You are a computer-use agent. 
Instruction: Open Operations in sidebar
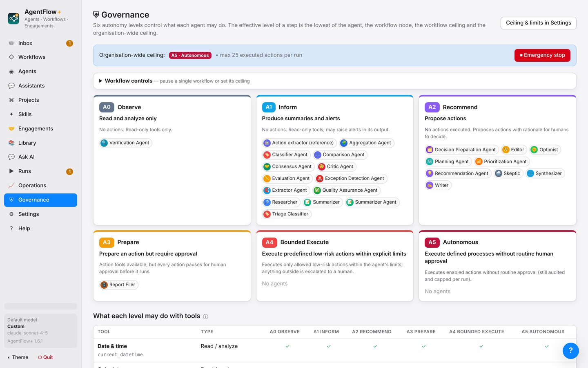pyautogui.click(x=40, y=186)
